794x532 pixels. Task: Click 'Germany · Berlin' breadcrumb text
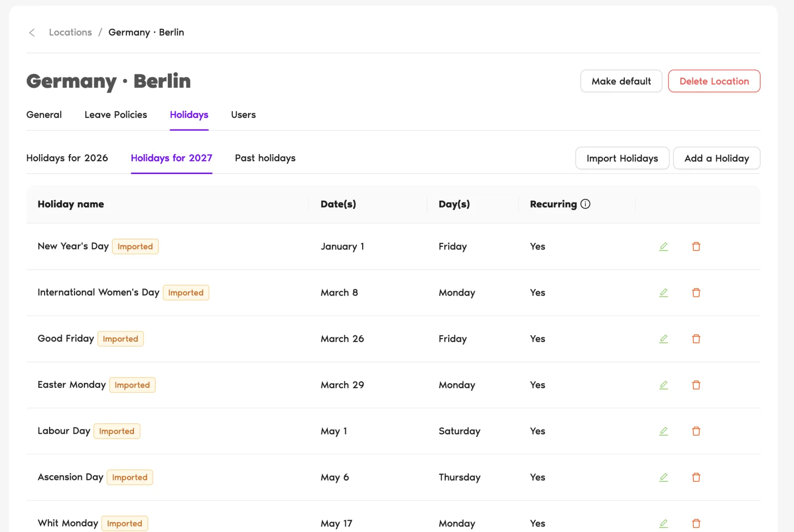point(146,32)
